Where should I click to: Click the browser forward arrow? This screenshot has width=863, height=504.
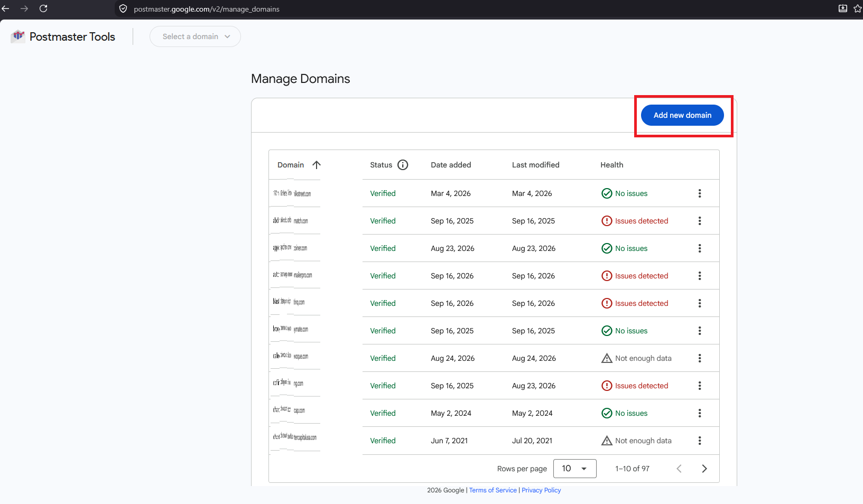(24, 8)
